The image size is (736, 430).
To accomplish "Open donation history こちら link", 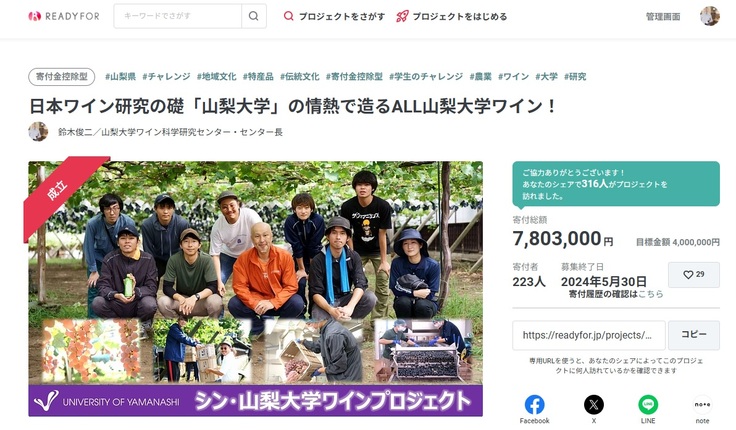I will tap(651, 294).
